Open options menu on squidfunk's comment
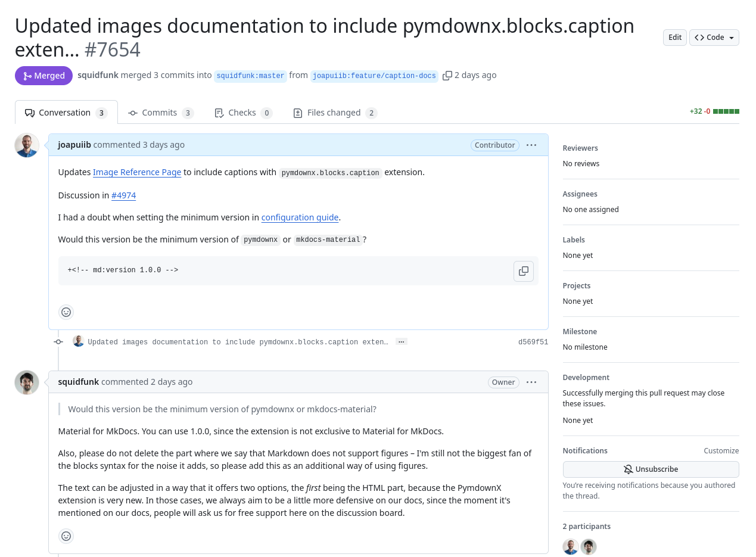Screen dimensions: 756x557 tap(531, 382)
